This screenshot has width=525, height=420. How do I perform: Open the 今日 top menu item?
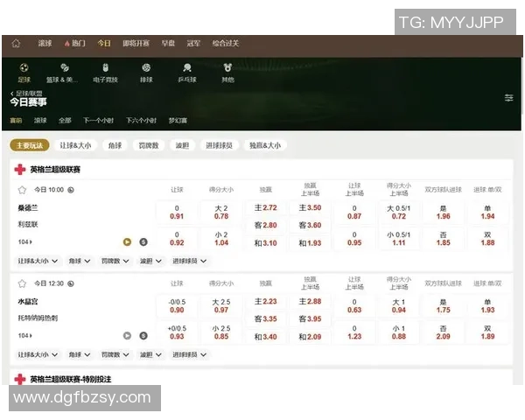point(104,43)
